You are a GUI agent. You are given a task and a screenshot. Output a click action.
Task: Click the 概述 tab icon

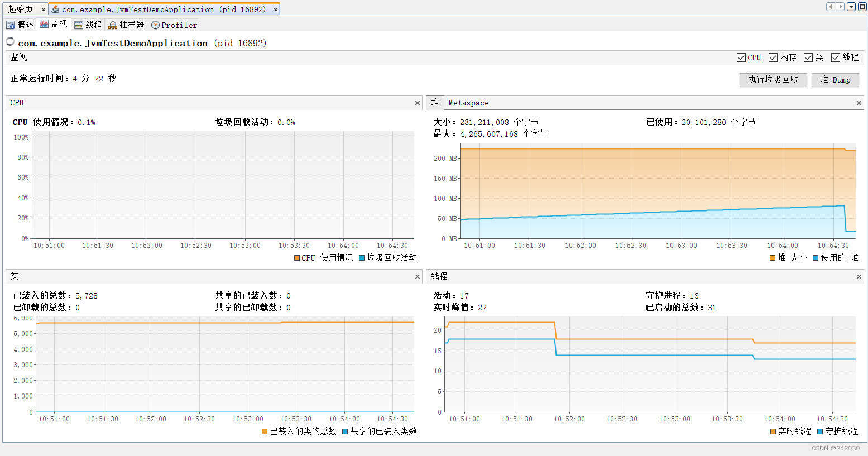click(10, 25)
